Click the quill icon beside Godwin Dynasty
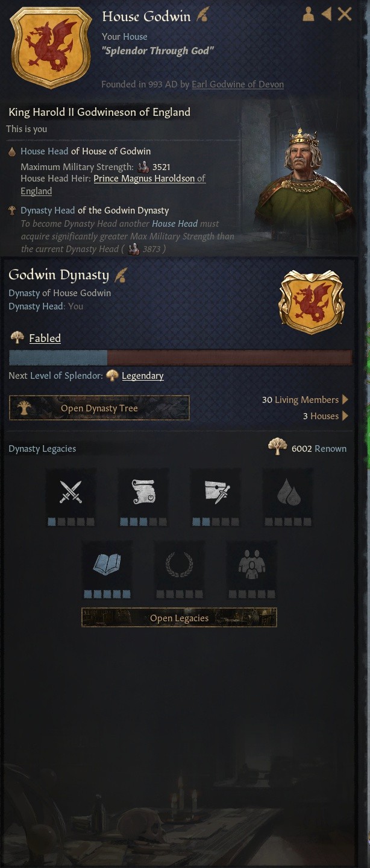Image resolution: width=370 pixels, height=868 pixels. (121, 276)
